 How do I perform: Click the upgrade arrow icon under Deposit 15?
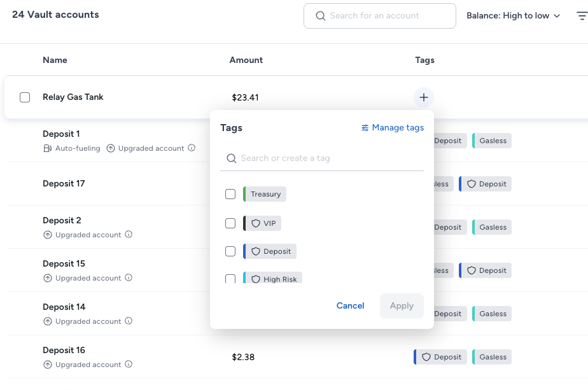pos(47,278)
